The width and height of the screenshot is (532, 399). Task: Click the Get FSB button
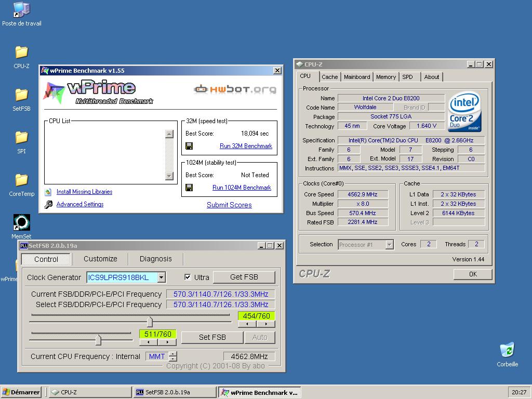(x=244, y=277)
